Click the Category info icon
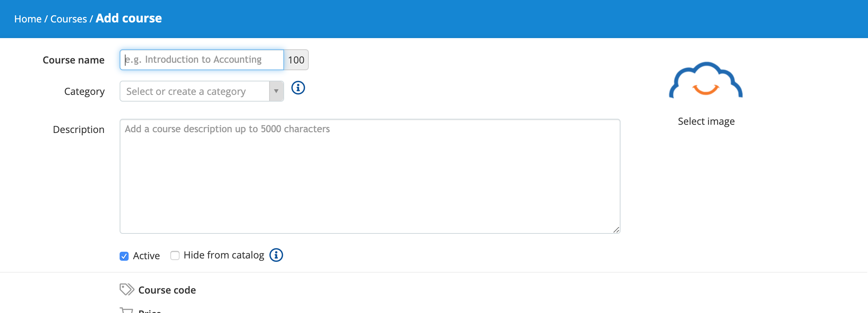 298,88
